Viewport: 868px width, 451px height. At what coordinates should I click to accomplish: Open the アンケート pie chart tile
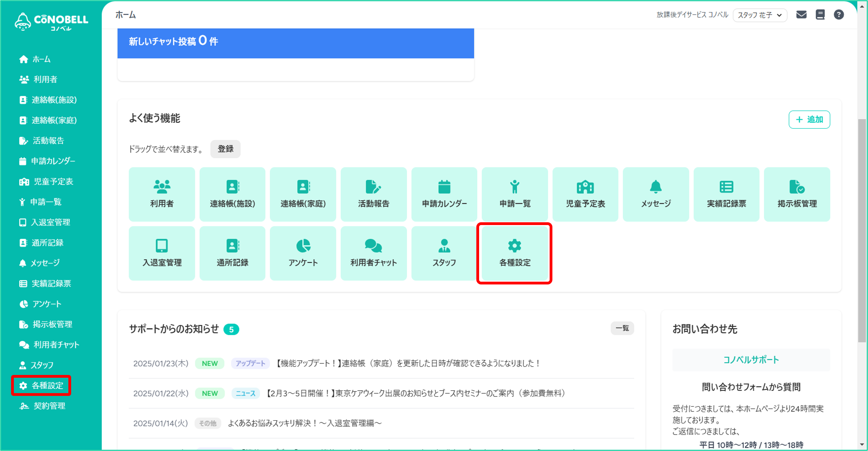[x=303, y=253]
